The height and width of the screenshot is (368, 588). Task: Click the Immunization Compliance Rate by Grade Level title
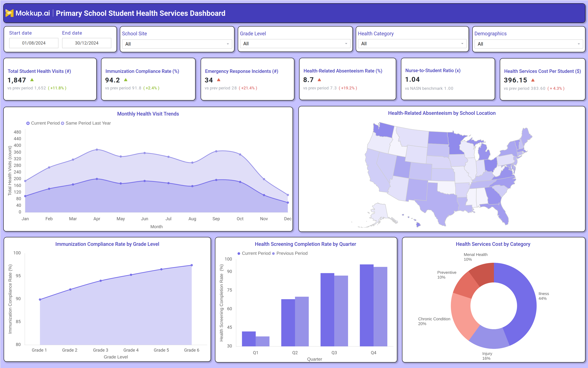click(107, 244)
